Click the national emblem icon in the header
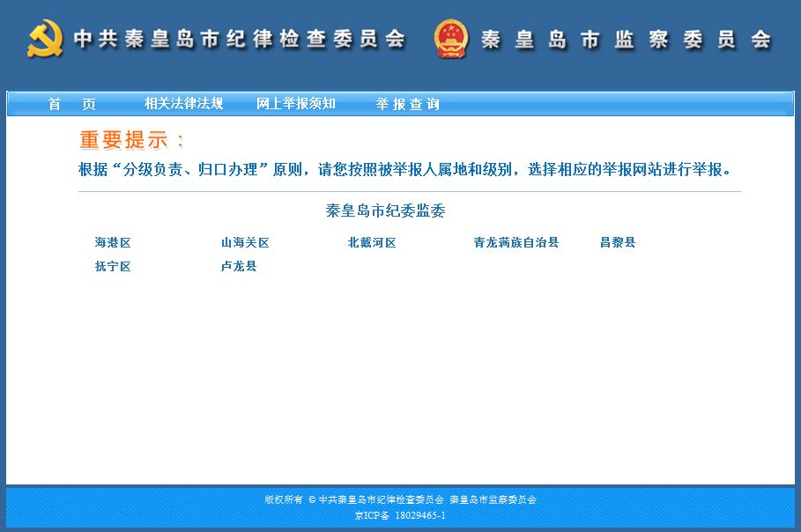The height and width of the screenshot is (532, 801). (x=450, y=38)
